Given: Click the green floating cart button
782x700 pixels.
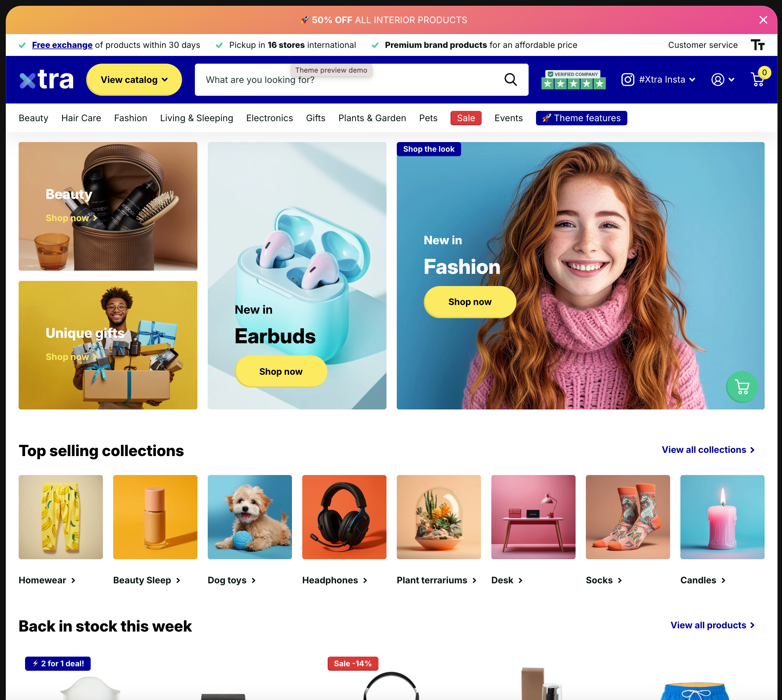Looking at the screenshot, I should [742, 387].
